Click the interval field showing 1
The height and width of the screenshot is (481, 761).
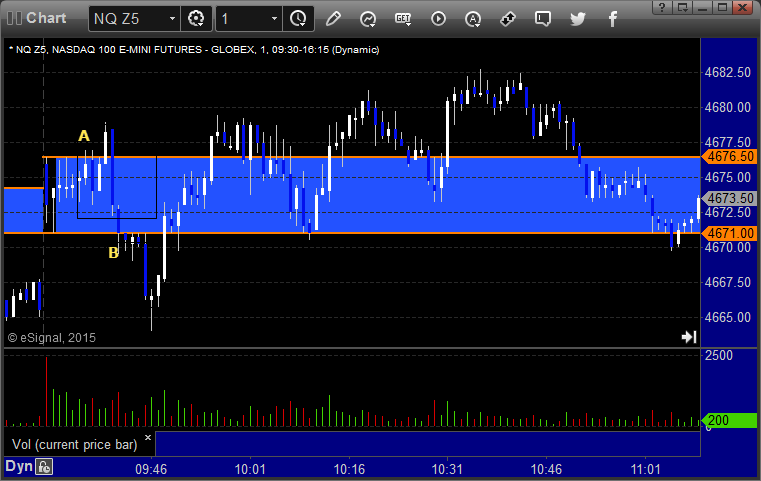point(243,19)
